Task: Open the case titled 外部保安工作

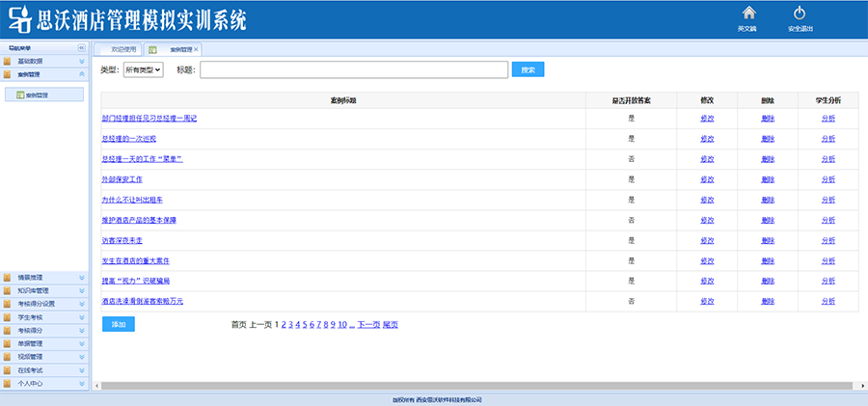Action: 122,179
